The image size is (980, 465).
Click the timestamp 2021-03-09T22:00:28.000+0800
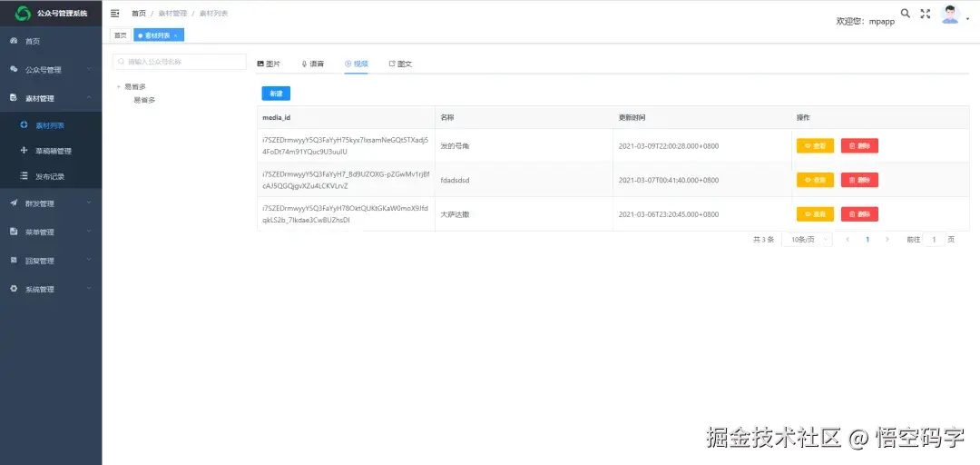pyautogui.click(x=668, y=146)
